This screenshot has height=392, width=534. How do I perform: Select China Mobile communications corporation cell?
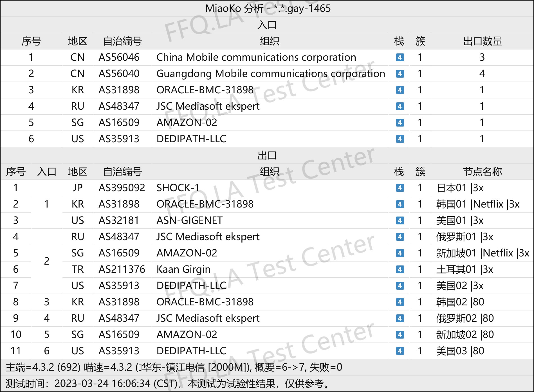(256, 57)
